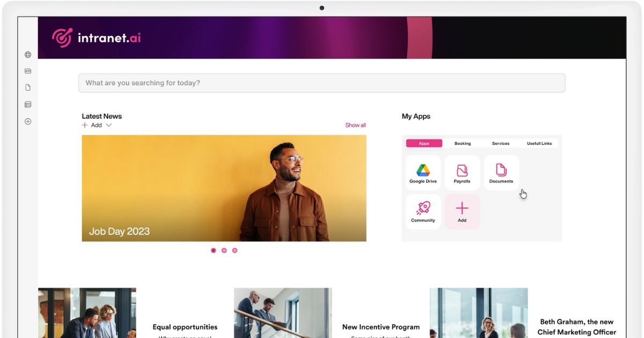Launch the Community rocket app
This screenshot has width=644, height=338.
tap(423, 212)
